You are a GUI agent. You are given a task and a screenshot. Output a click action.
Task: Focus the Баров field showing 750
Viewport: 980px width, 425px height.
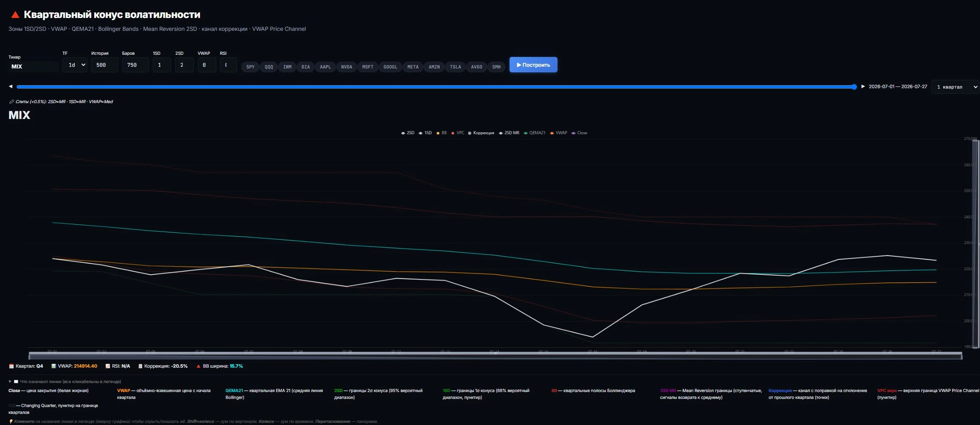click(x=135, y=65)
